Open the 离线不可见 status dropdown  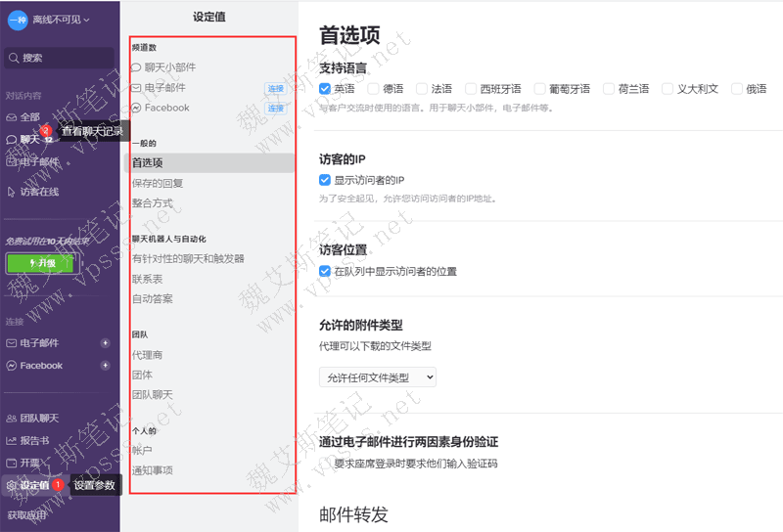click(61, 20)
